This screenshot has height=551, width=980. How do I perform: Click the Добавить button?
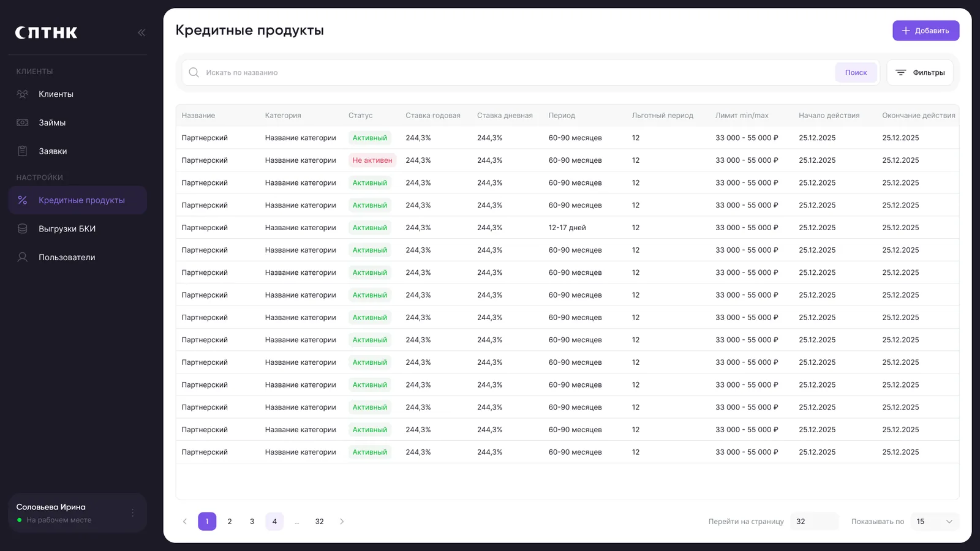925,31
